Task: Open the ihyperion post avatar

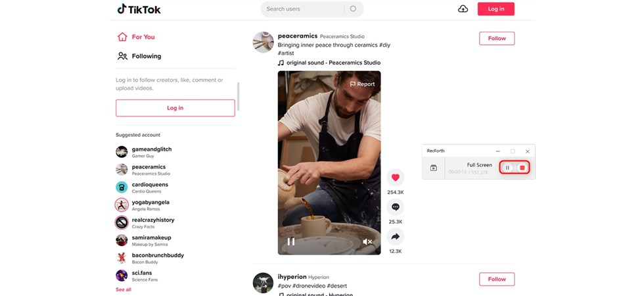Action: point(264,283)
